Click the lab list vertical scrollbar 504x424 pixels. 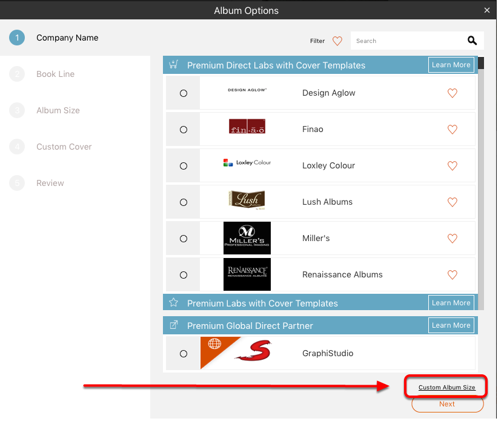pos(481,184)
